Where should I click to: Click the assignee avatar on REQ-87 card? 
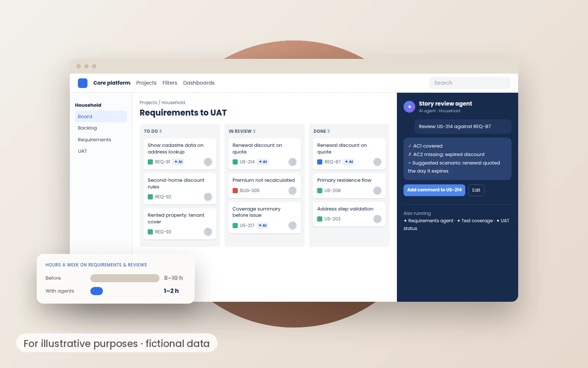click(377, 162)
